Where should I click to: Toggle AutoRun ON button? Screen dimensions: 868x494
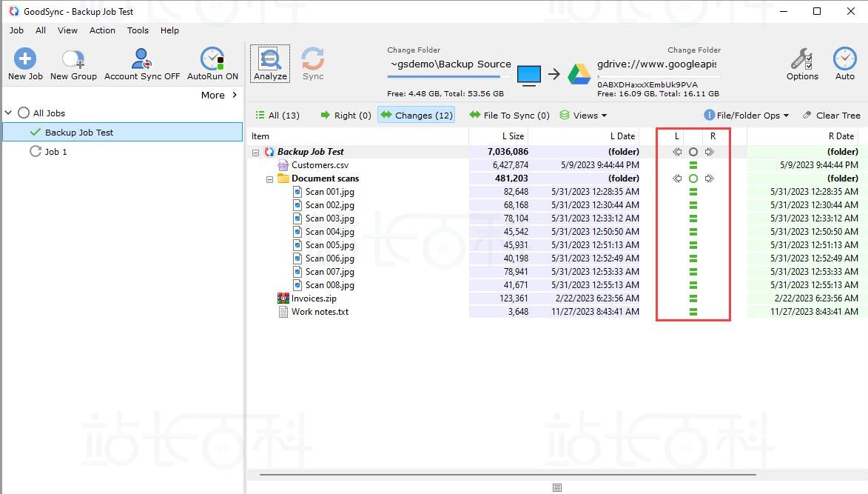212,64
